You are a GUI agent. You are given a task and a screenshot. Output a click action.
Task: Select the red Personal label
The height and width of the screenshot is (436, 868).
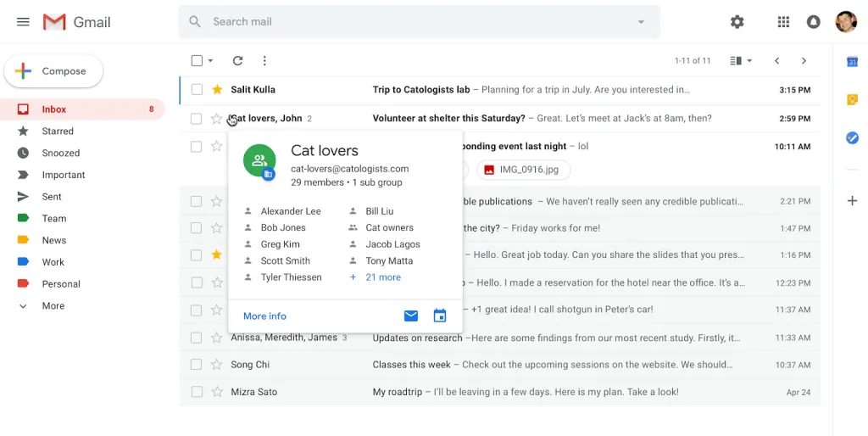point(61,284)
